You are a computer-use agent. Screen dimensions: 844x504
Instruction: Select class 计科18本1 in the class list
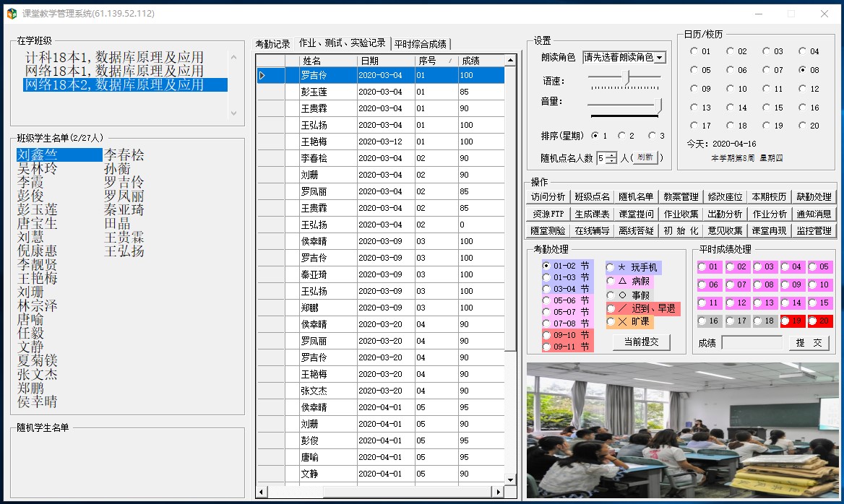114,57
